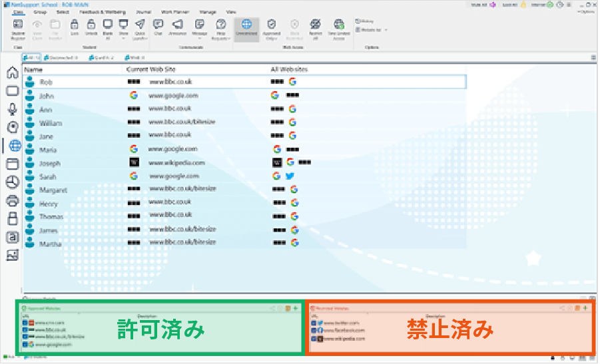Select student Martha in list
The image size is (600, 364).
(x=50, y=244)
